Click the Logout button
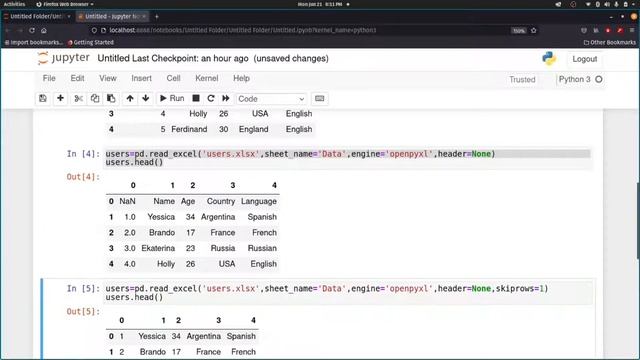 [x=584, y=59]
